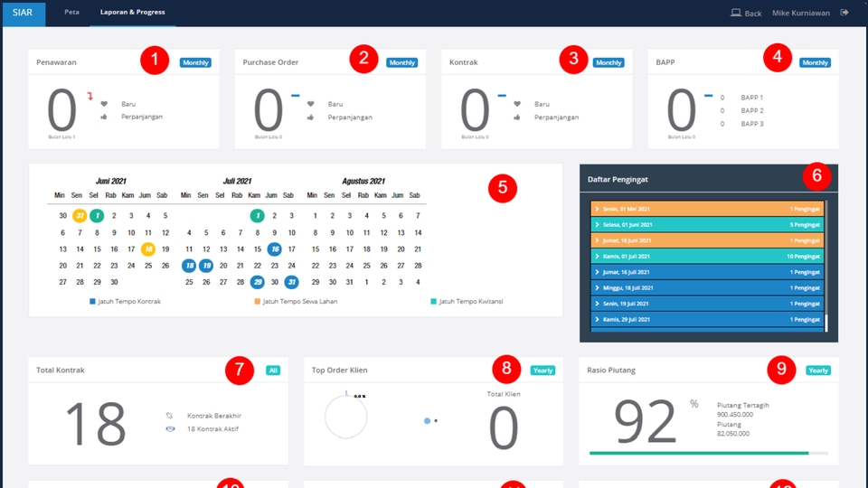
Task: Expand the Senin, 31 Mei 2021 reminder
Action: (x=707, y=209)
